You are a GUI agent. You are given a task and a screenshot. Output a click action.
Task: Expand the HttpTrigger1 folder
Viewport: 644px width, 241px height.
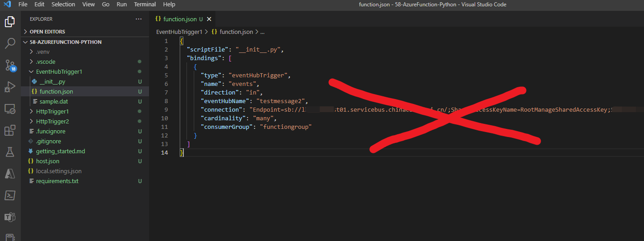[x=52, y=111]
